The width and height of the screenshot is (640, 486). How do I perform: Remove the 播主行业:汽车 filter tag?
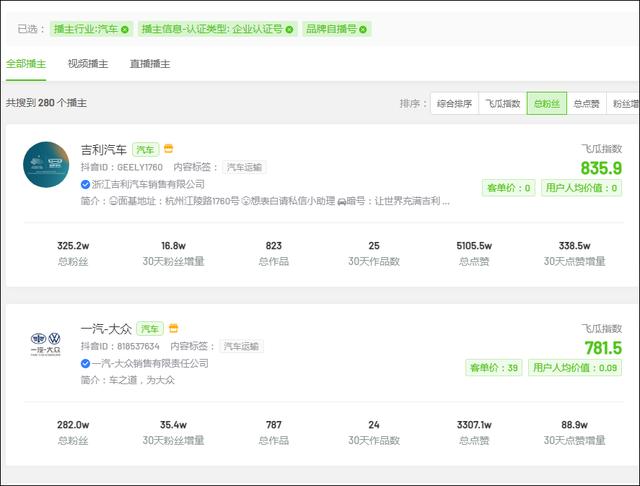[125, 29]
